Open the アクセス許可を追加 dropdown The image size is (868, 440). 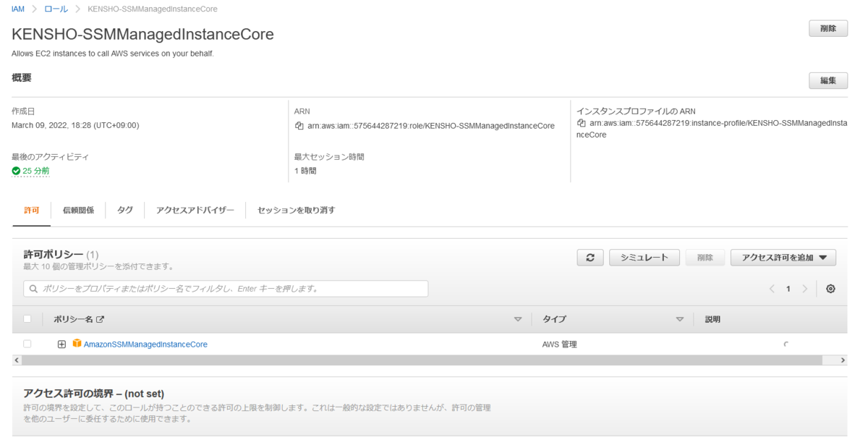[783, 258]
